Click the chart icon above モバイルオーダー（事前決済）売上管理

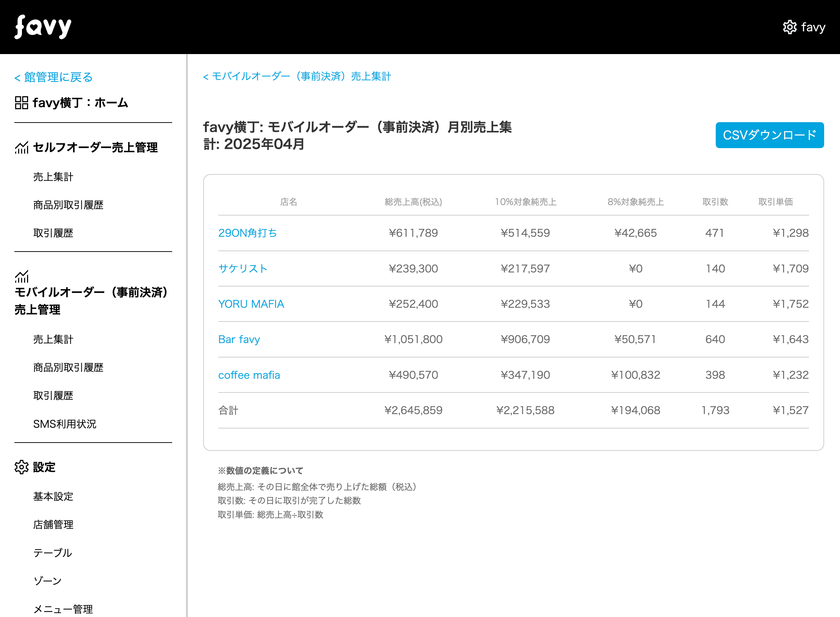pyautogui.click(x=21, y=276)
